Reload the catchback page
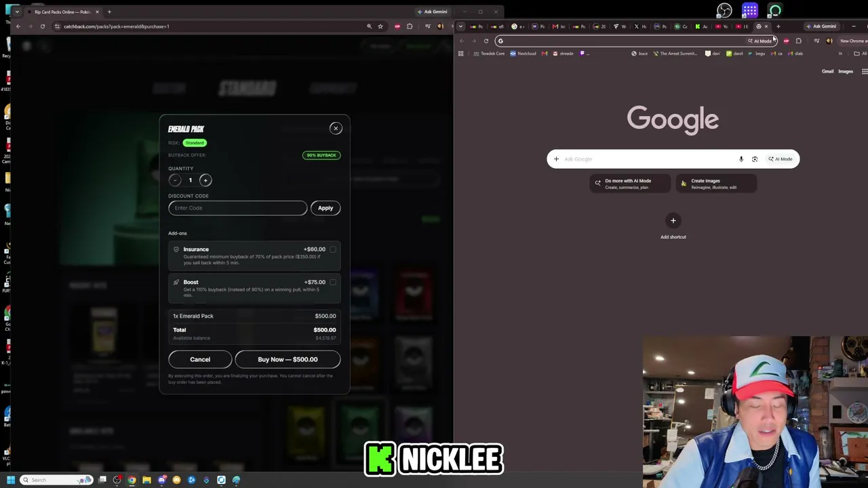868x488 pixels. [x=42, y=26]
